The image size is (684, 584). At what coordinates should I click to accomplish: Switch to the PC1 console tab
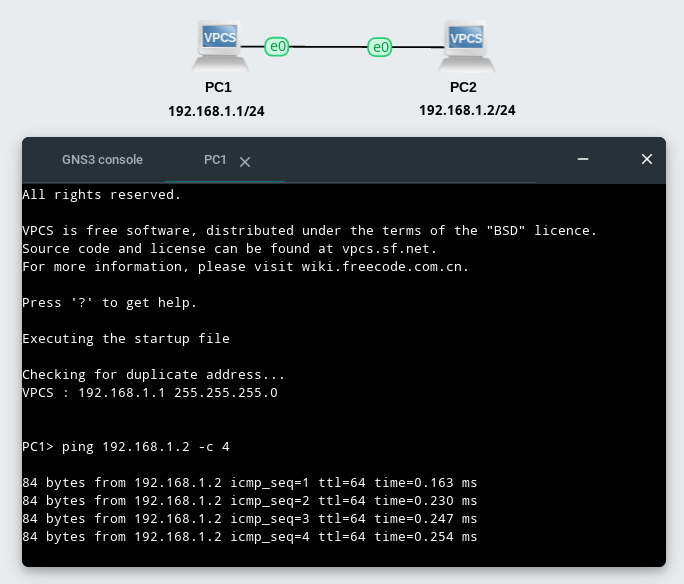pyautogui.click(x=215, y=160)
